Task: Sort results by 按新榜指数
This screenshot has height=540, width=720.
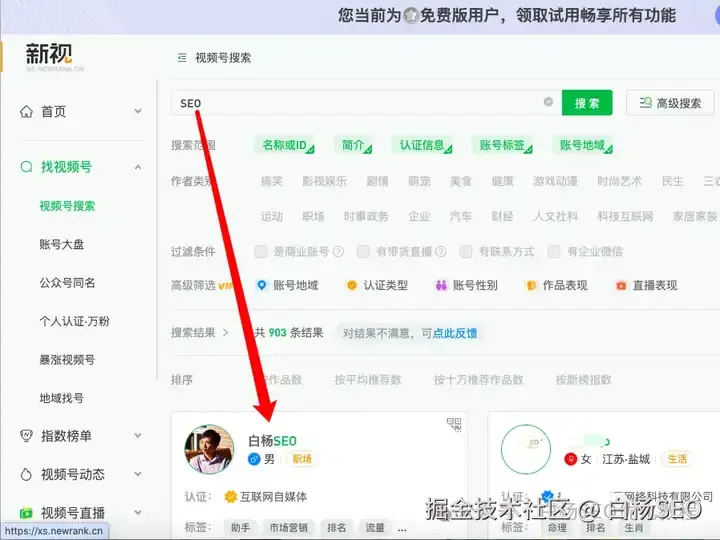Action: (584, 380)
